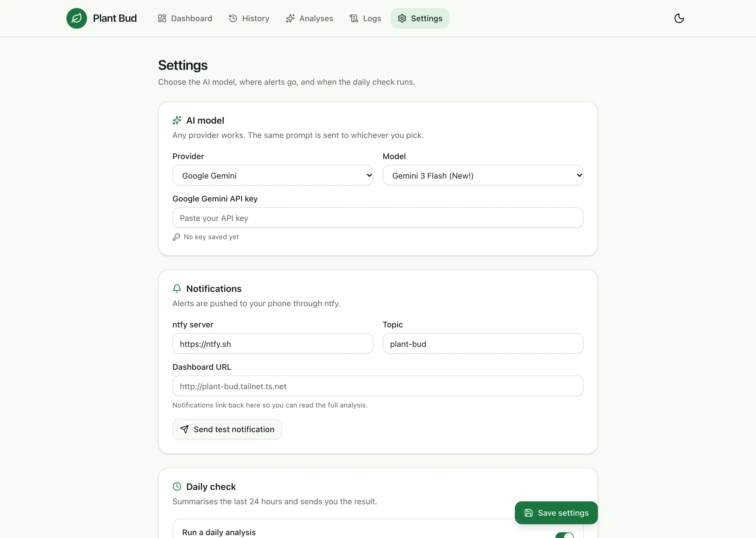Focus the Google Gemini API key field
The width and height of the screenshot is (756, 538).
point(378,218)
